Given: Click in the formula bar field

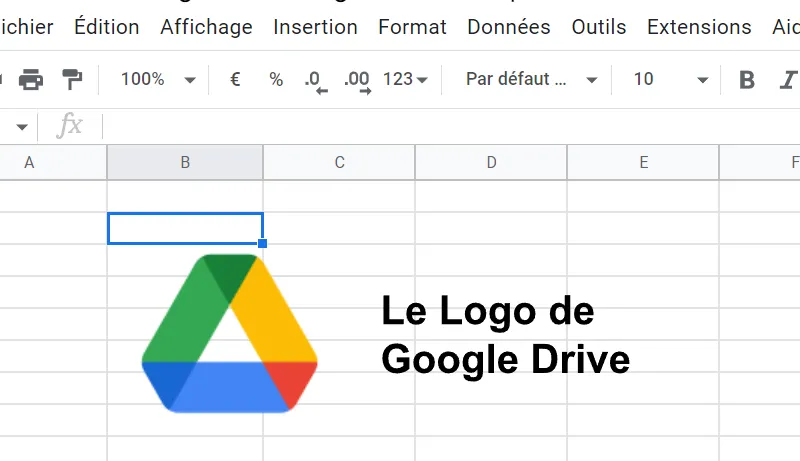Looking at the screenshot, I should (451, 126).
